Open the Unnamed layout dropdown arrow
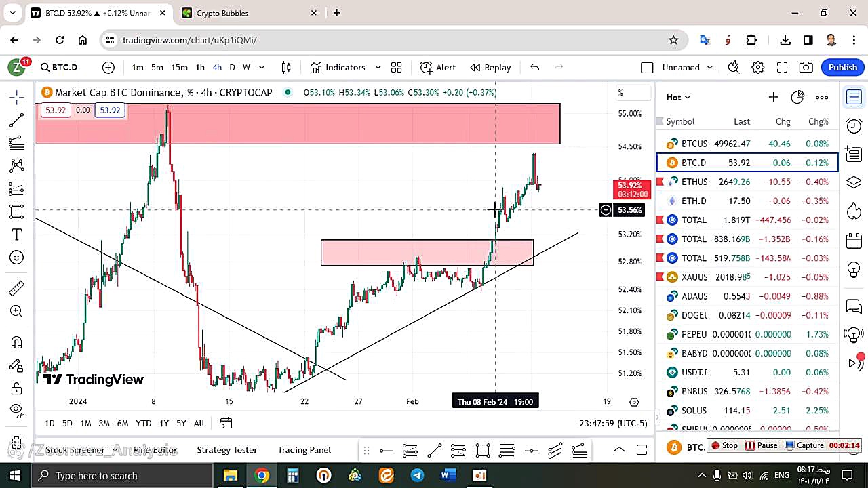The image size is (868, 488). click(710, 67)
